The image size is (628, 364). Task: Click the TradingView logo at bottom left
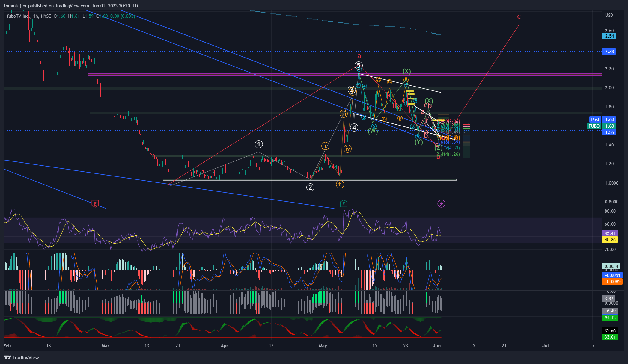[22, 357]
